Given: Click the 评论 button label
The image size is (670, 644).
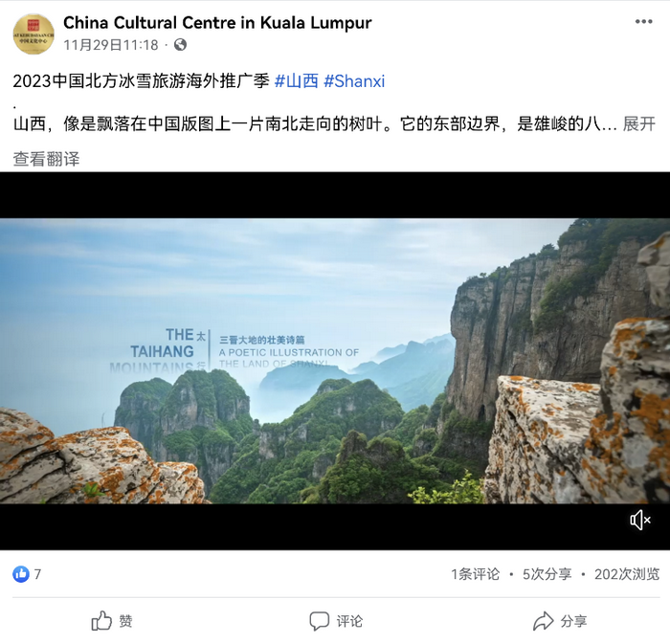Looking at the screenshot, I should tap(349, 621).
